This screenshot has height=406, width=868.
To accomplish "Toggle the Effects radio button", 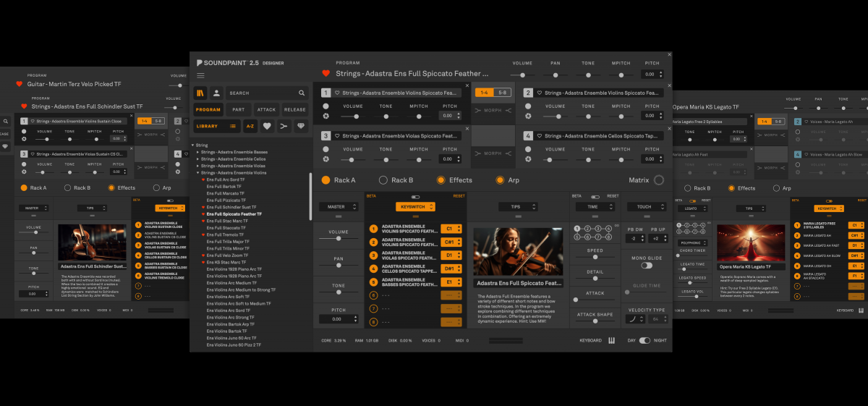I will click(441, 180).
